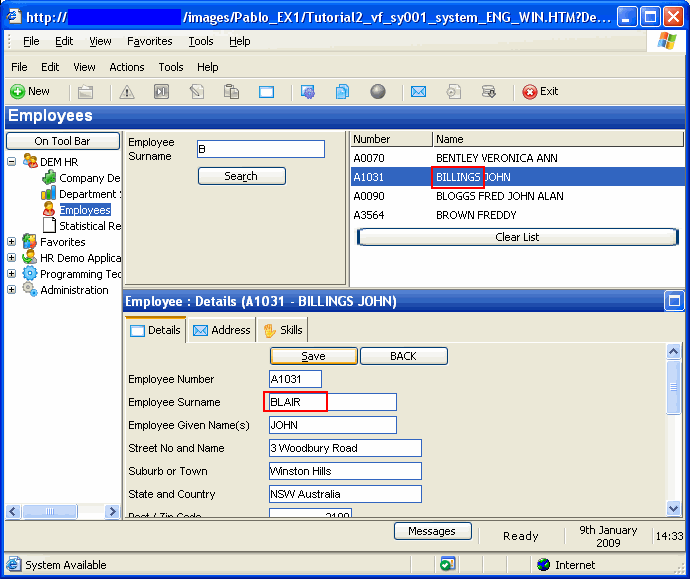
Task: Click the Save button
Action: pyautogui.click(x=314, y=356)
